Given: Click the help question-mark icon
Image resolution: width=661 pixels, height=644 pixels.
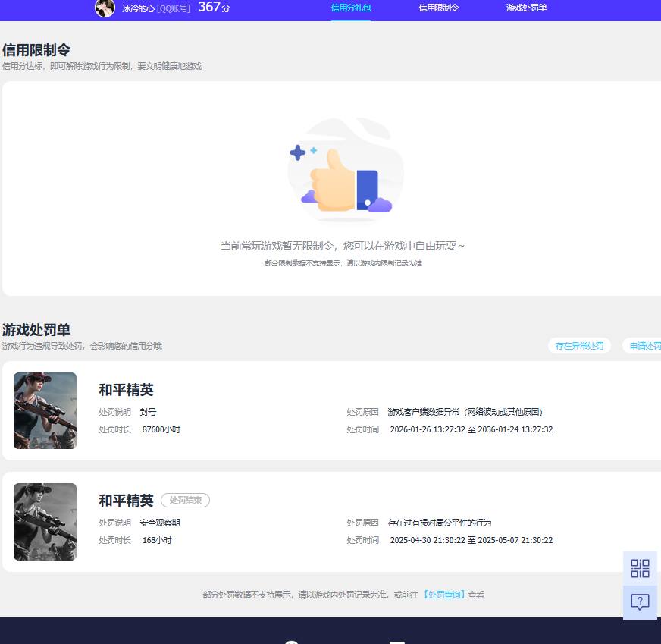Looking at the screenshot, I should coord(640,602).
